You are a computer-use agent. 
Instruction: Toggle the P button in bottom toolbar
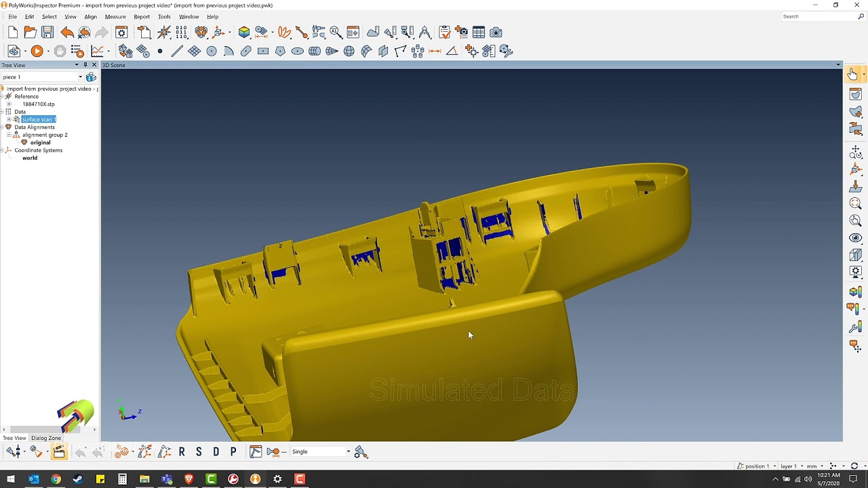(x=233, y=451)
